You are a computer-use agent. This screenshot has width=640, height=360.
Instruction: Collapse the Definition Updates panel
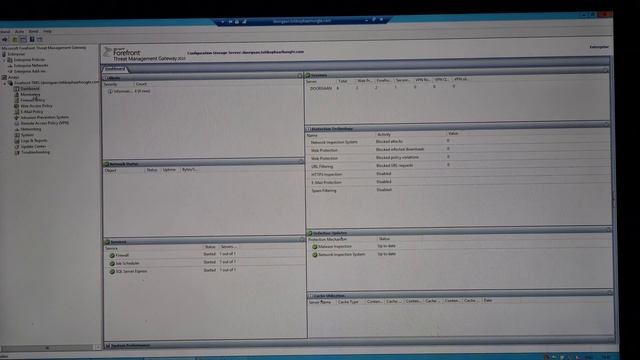click(609, 230)
